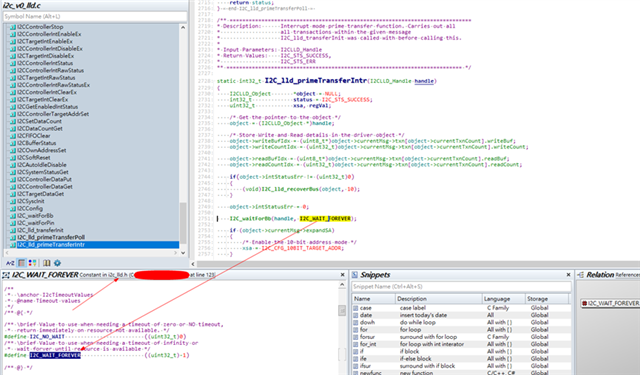
Task: Focus the Snippet Name search box
Action: click(462, 287)
